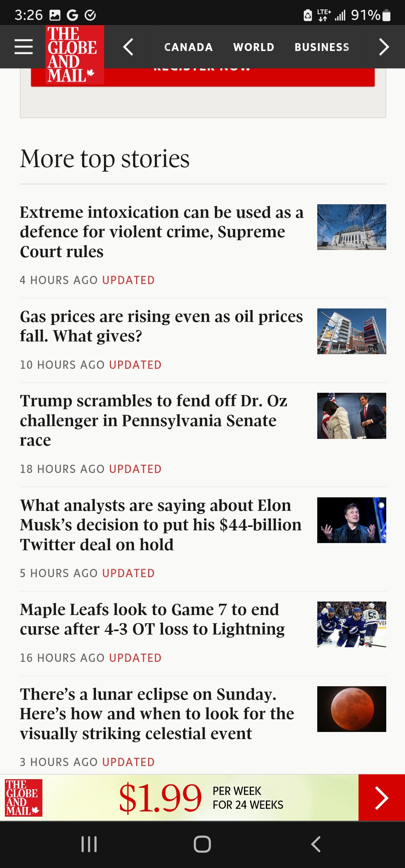Switch to the Canada section tab
Image resolution: width=405 pixels, height=868 pixels.
click(x=188, y=47)
